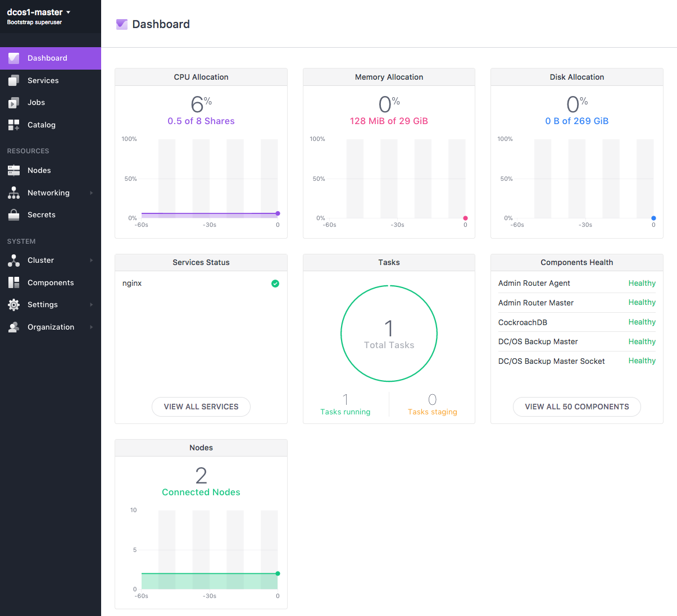Select Nodes under Resources
This screenshot has width=677, height=616.
[x=51, y=170]
